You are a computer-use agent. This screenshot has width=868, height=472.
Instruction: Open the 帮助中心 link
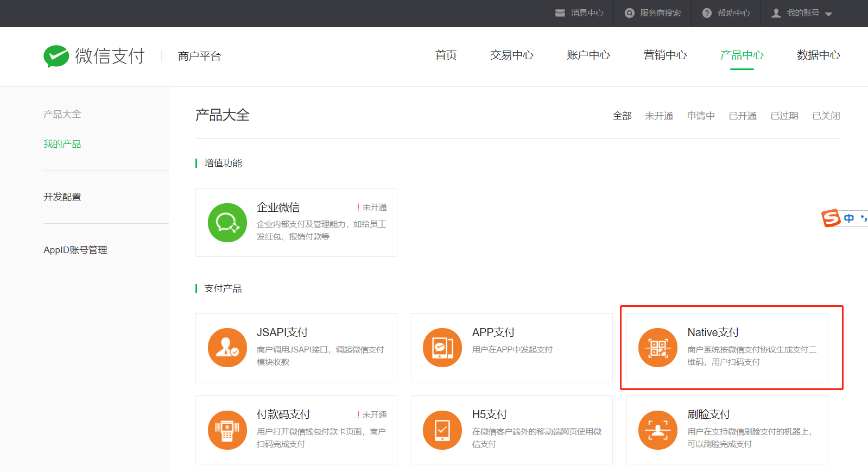(x=734, y=13)
